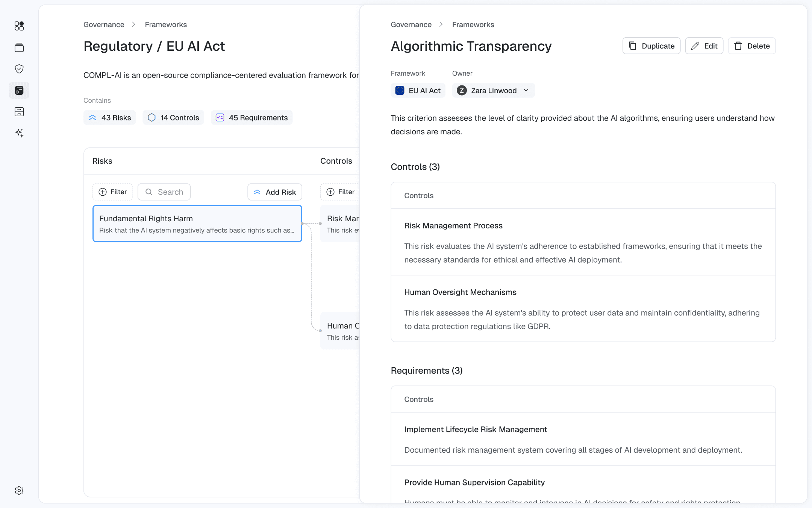Click the EU AI Act framework tag
Screen dimensions: 812x508
click(418, 91)
